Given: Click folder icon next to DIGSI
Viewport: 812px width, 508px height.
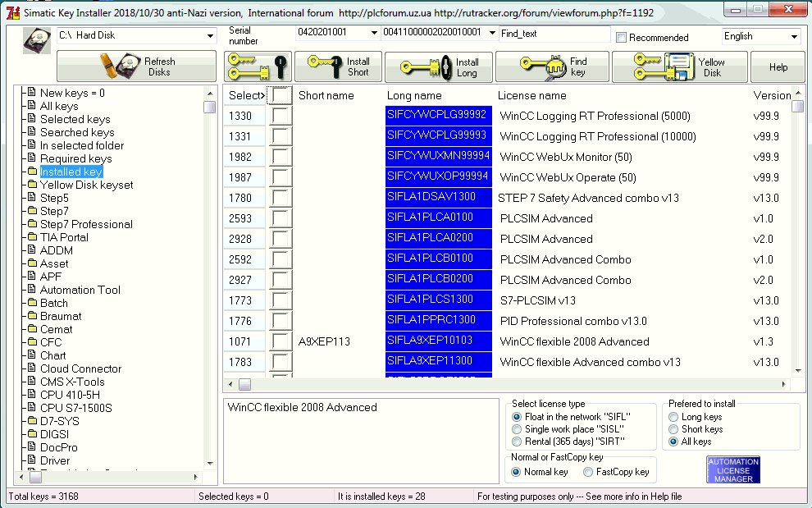Looking at the screenshot, I should point(32,433).
